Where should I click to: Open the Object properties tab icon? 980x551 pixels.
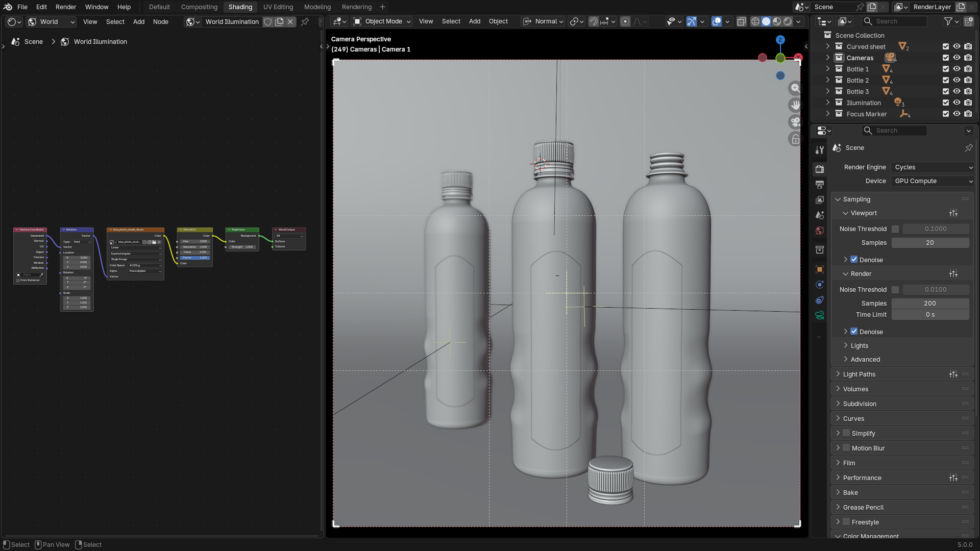pyautogui.click(x=820, y=269)
